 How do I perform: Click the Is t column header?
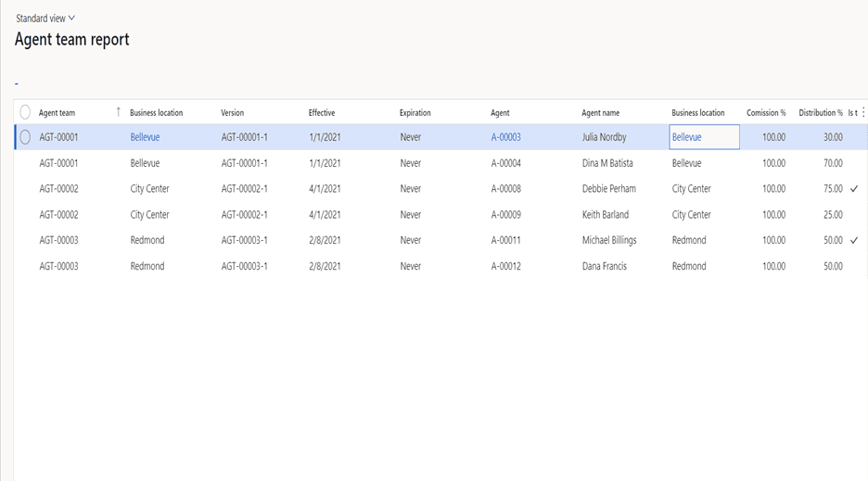[x=852, y=112]
